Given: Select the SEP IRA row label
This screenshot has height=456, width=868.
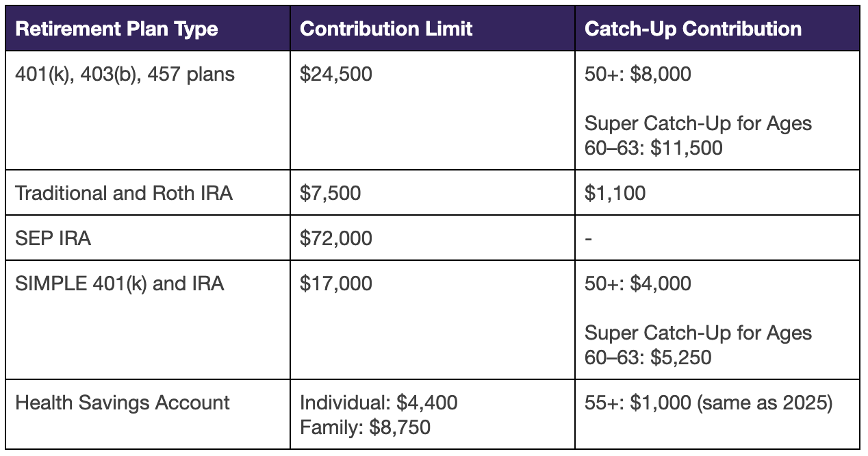Looking at the screenshot, I should (53, 238).
